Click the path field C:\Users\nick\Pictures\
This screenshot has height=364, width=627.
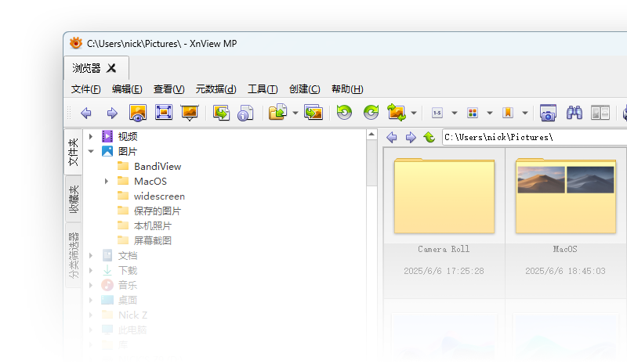point(535,137)
